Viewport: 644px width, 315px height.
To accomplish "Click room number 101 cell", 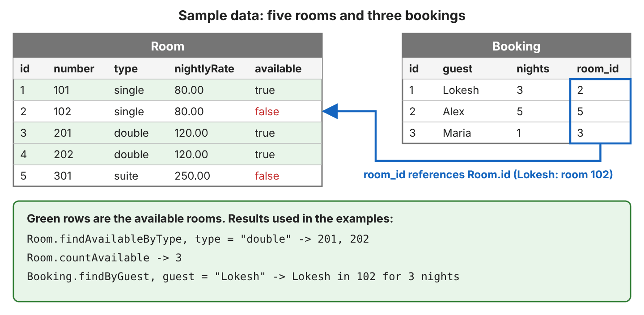I will click(x=62, y=90).
